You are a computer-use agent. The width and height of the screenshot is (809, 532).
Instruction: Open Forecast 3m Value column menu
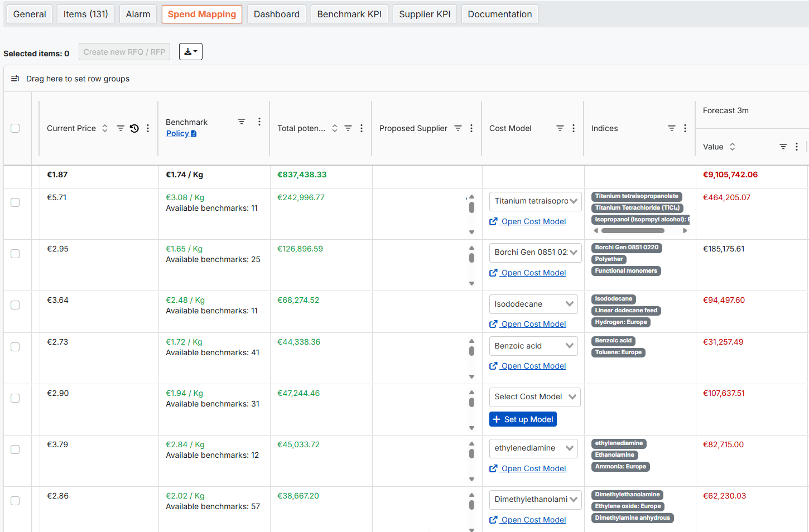(x=797, y=147)
